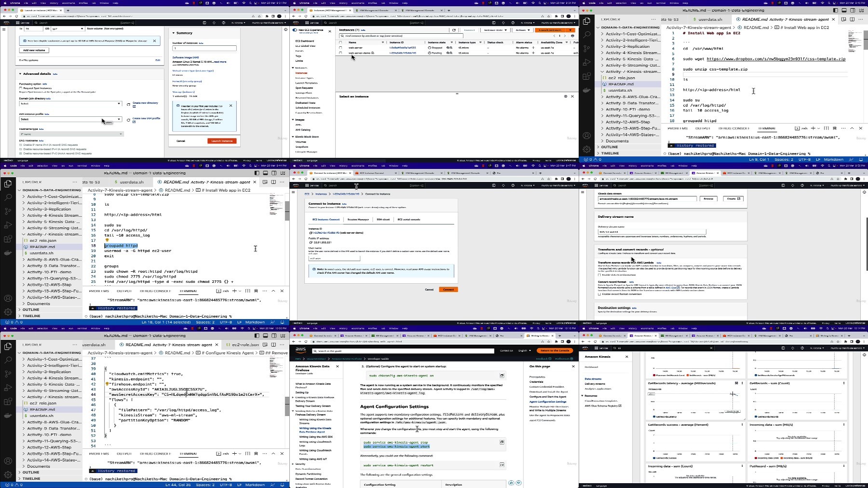Open Search in VS Code window with groupadd httpd highlighted
This screenshot has height=488, width=868.
point(8,197)
